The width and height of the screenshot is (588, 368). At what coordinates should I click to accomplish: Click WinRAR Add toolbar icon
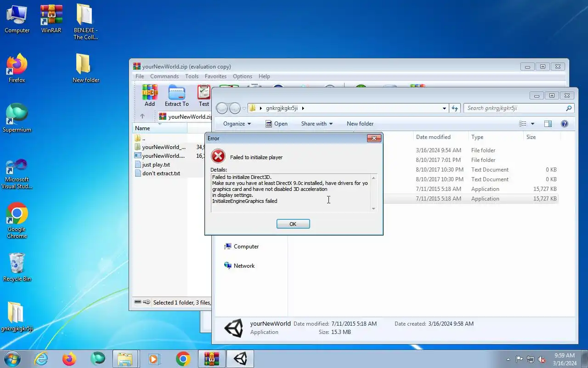tap(150, 96)
